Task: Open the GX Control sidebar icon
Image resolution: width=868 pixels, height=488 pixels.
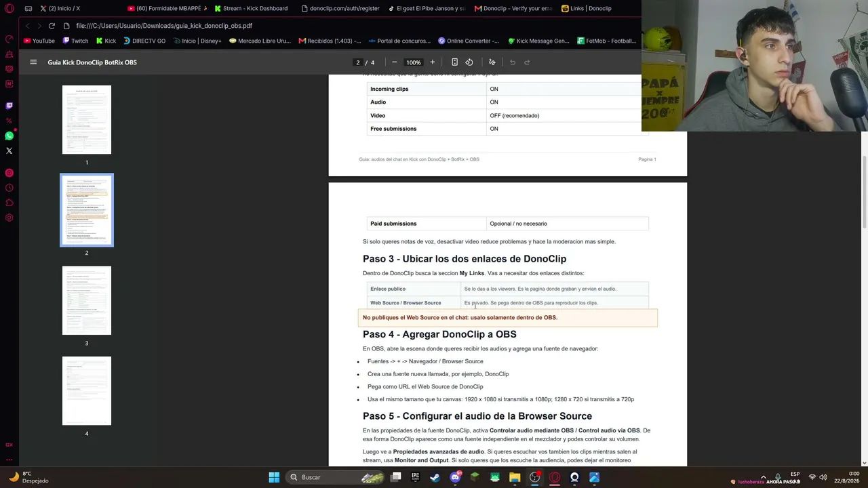Action: click(x=9, y=39)
